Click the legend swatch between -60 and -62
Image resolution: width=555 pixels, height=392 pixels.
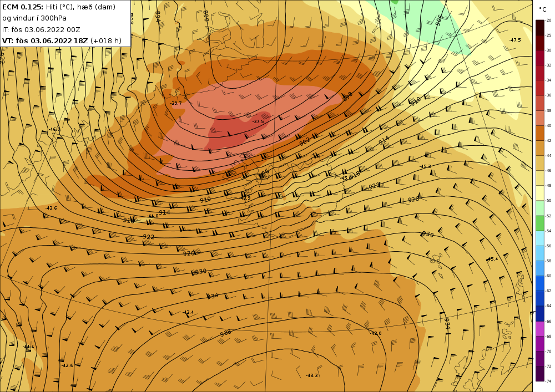pyautogui.click(x=540, y=283)
